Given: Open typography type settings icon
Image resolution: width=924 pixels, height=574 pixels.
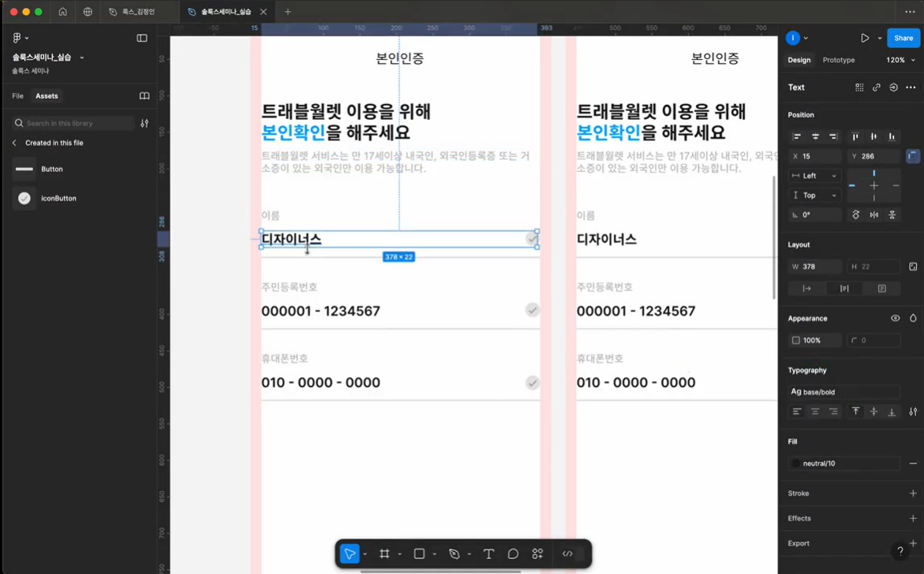Looking at the screenshot, I should (x=913, y=412).
